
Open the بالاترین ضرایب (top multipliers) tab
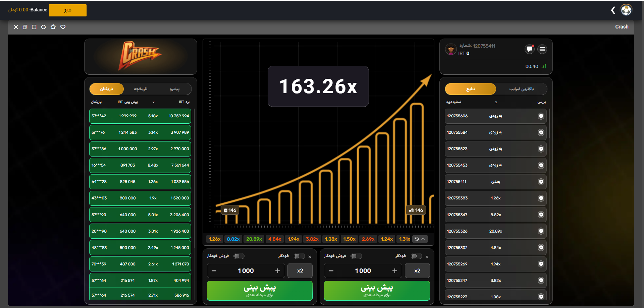(x=521, y=89)
